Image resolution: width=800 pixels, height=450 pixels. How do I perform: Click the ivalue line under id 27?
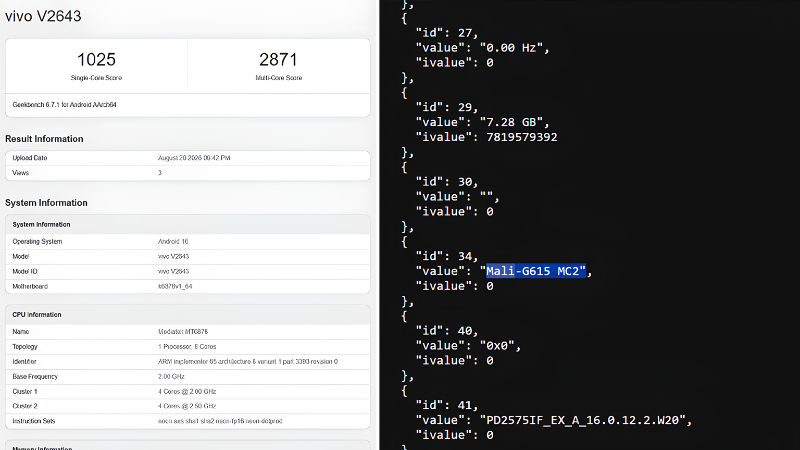pyautogui.click(x=455, y=63)
